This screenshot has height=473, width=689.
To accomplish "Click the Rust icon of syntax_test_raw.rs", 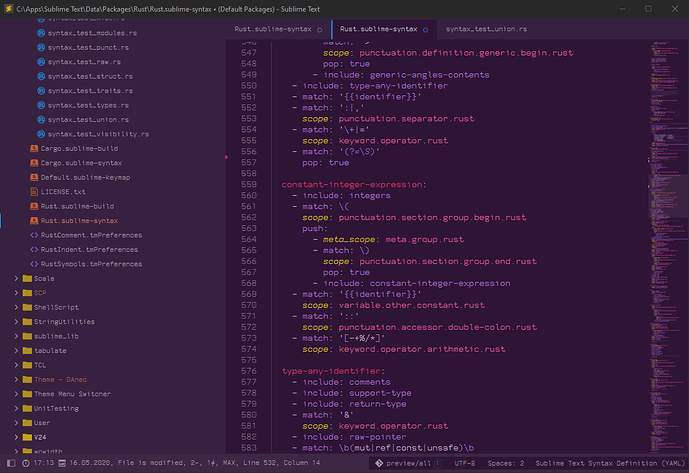I will [41, 62].
